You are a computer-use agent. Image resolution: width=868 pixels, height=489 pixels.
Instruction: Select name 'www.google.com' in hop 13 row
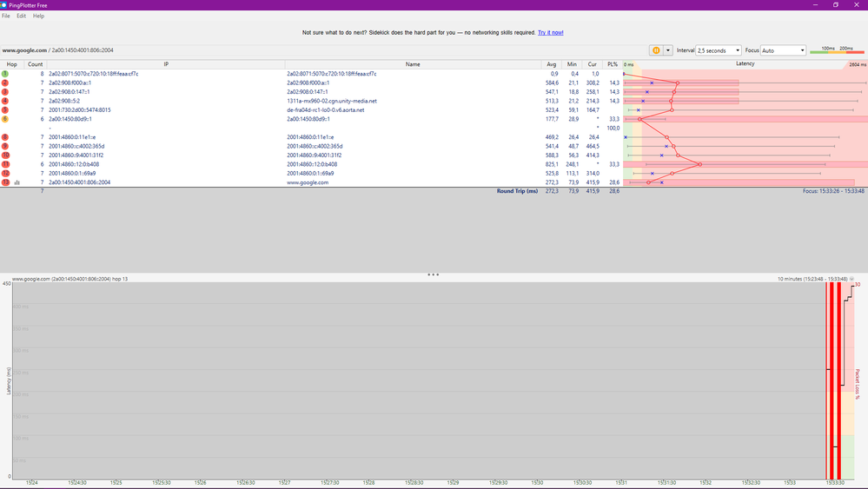point(308,182)
